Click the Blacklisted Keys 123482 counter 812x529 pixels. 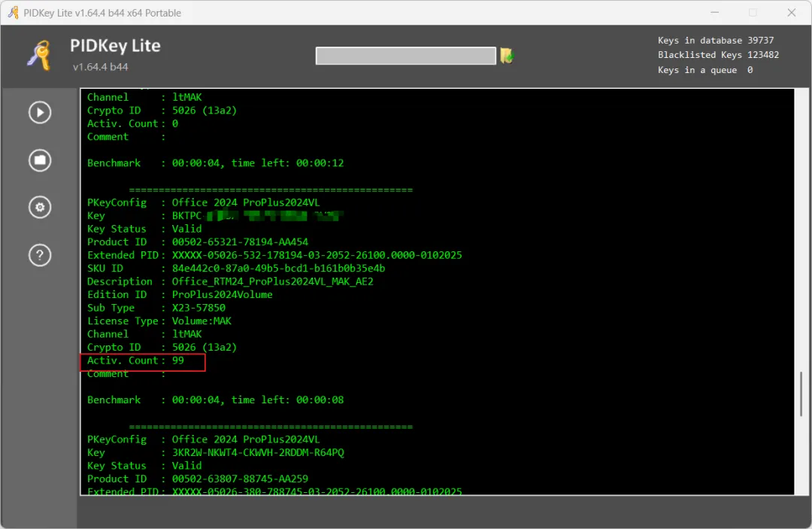pyautogui.click(x=718, y=55)
